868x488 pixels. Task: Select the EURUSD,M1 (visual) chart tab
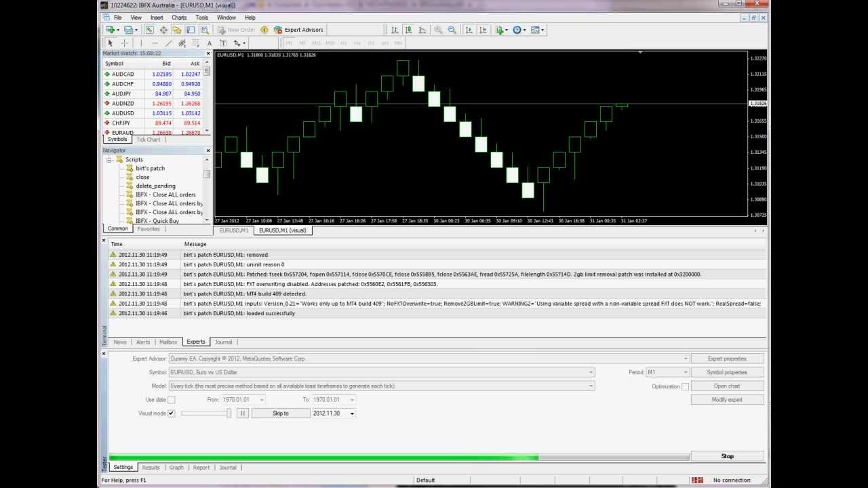tap(282, 230)
